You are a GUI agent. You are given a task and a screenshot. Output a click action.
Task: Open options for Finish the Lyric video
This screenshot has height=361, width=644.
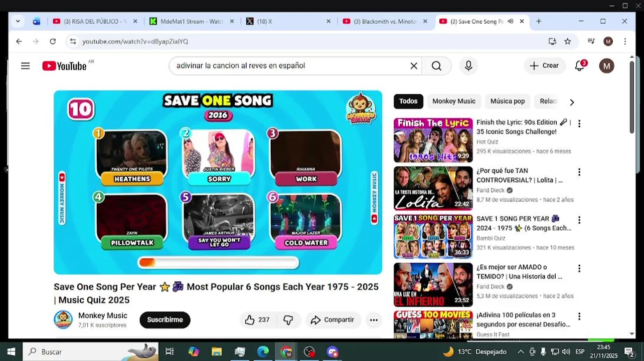(x=579, y=123)
